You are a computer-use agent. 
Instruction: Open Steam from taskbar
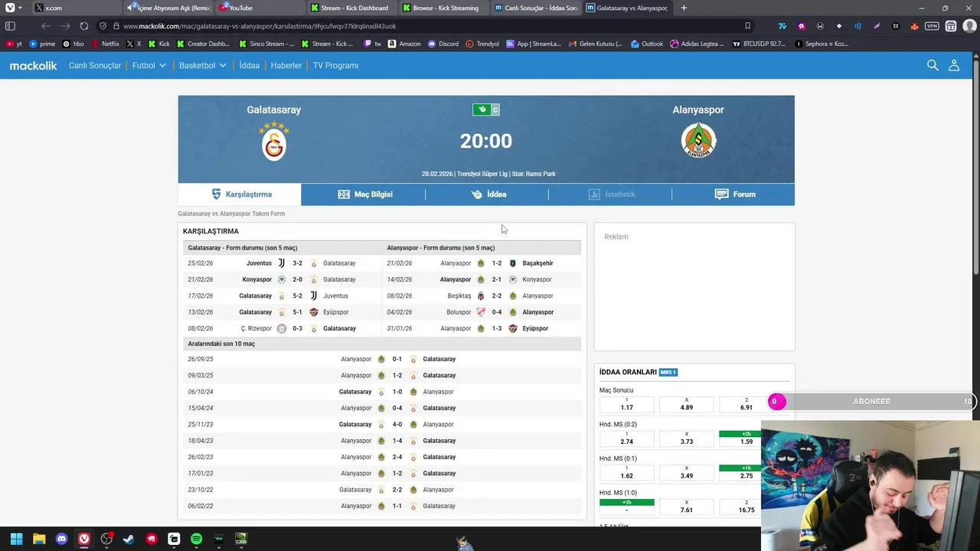tap(129, 539)
